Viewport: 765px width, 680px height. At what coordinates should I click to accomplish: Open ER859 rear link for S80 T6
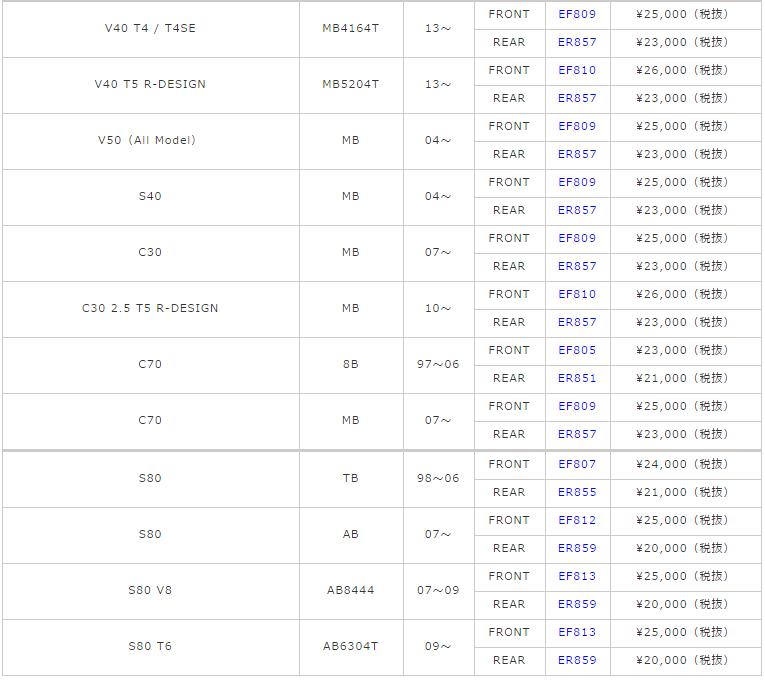point(577,660)
